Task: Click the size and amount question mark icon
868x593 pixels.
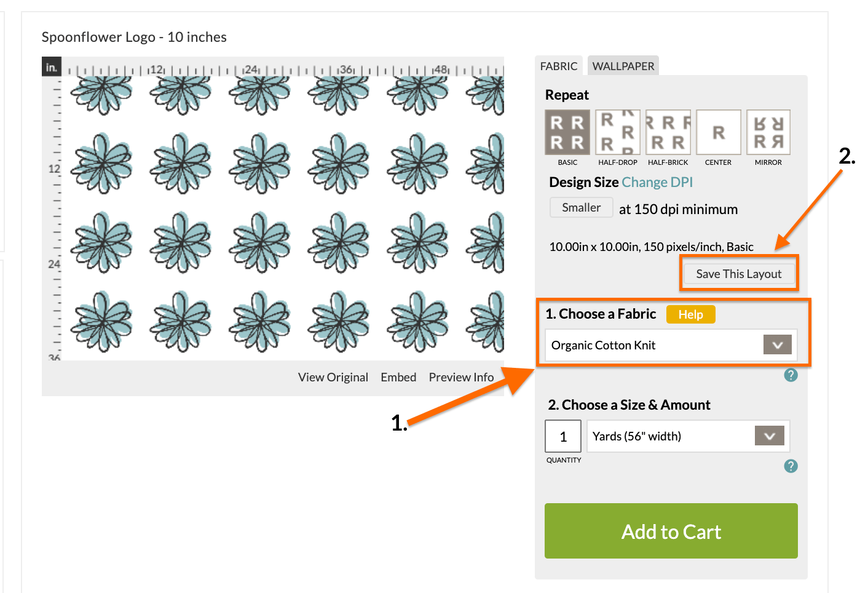Action: [x=791, y=466]
